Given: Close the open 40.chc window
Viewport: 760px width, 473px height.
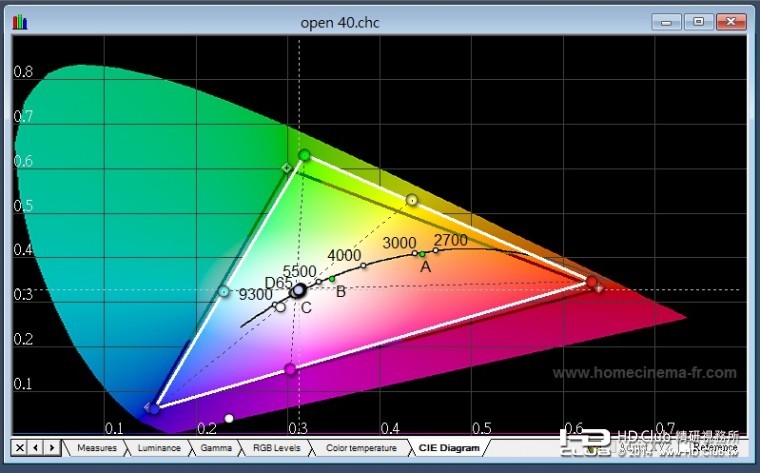Looking at the screenshot, I should point(731,22).
